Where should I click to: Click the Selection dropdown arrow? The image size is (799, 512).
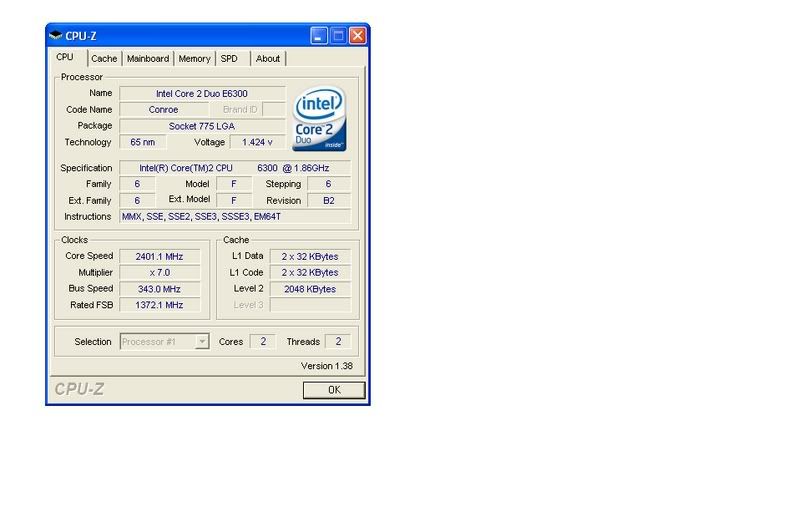[x=202, y=341]
